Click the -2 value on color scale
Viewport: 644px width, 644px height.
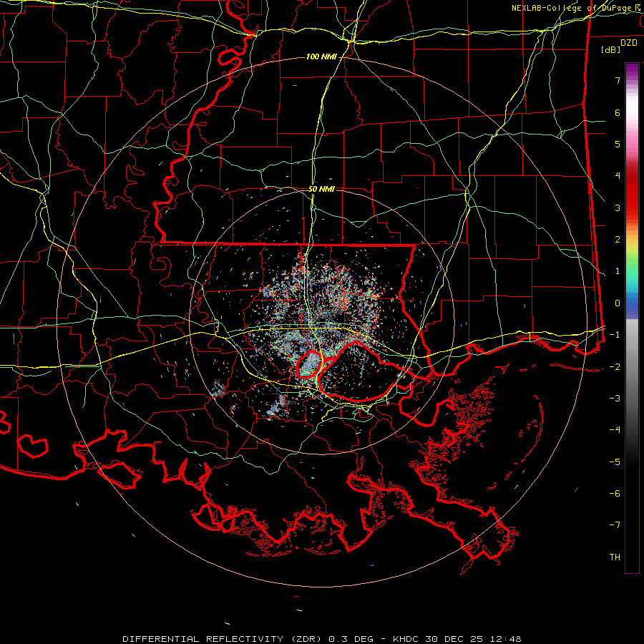pyautogui.click(x=615, y=366)
